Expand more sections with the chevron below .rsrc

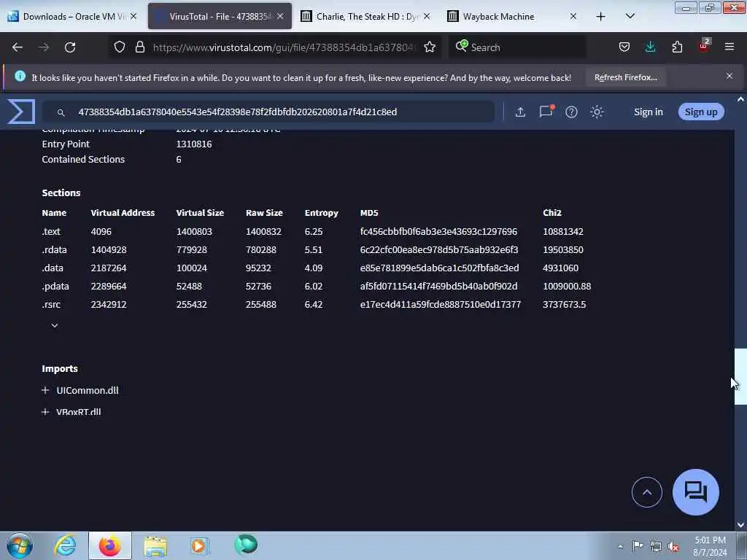(x=55, y=325)
